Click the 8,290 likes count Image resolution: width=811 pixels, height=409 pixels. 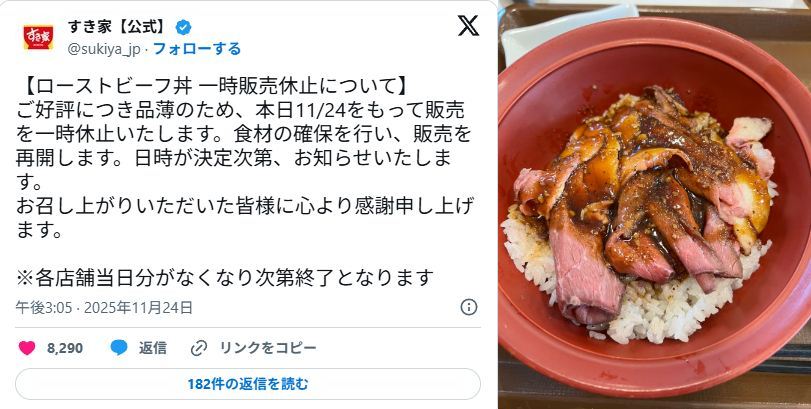click(65, 349)
